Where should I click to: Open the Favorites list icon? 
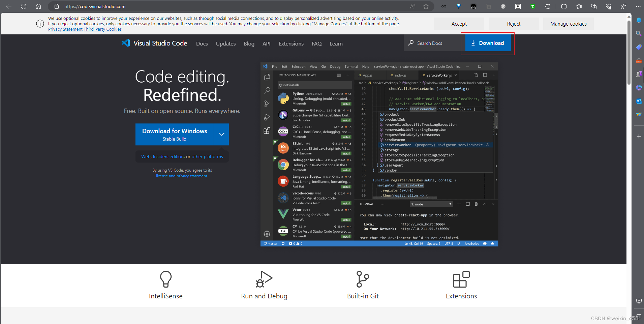pyautogui.click(x=579, y=6)
